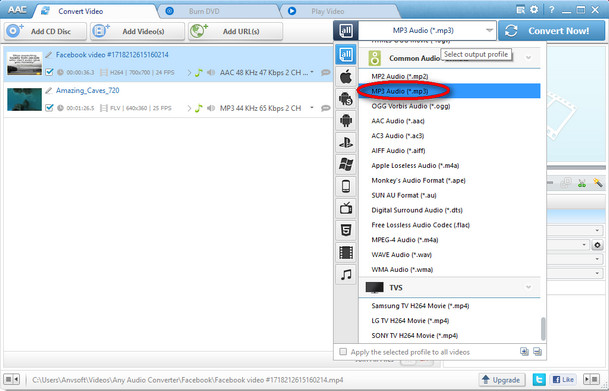
Task: Select the Amazing_Caves_720 thumbnail
Action: (x=24, y=99)
